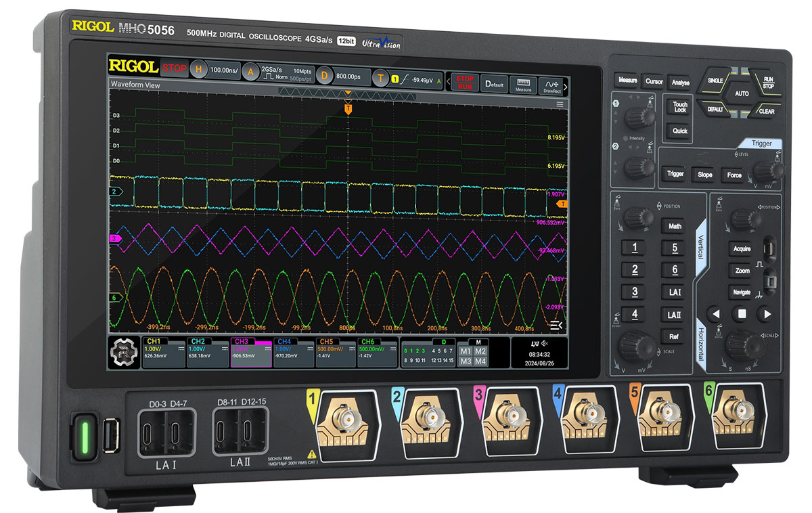
Task: Tap the T trigger settings icon
Action: coord(381,78)
